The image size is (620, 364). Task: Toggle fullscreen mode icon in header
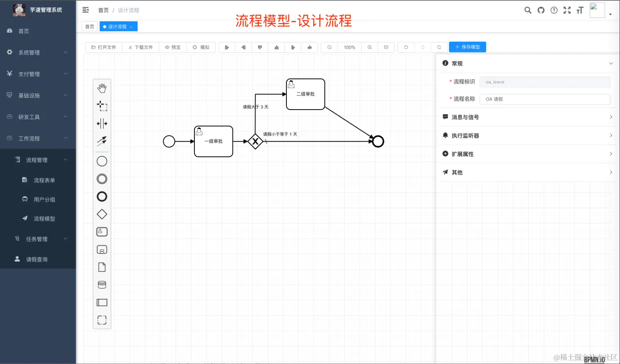(x=567, y=10)
